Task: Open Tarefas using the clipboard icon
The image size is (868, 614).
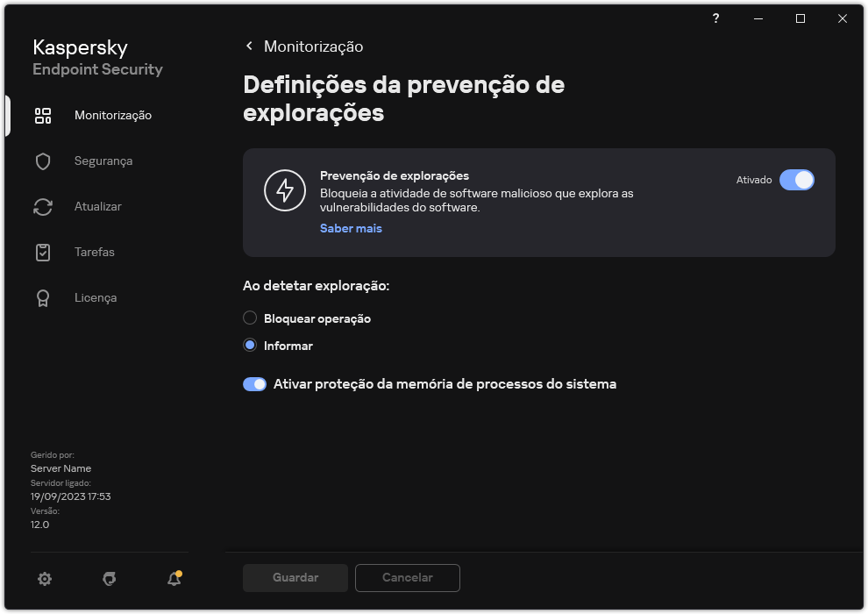Action: [x=42, y=252]
